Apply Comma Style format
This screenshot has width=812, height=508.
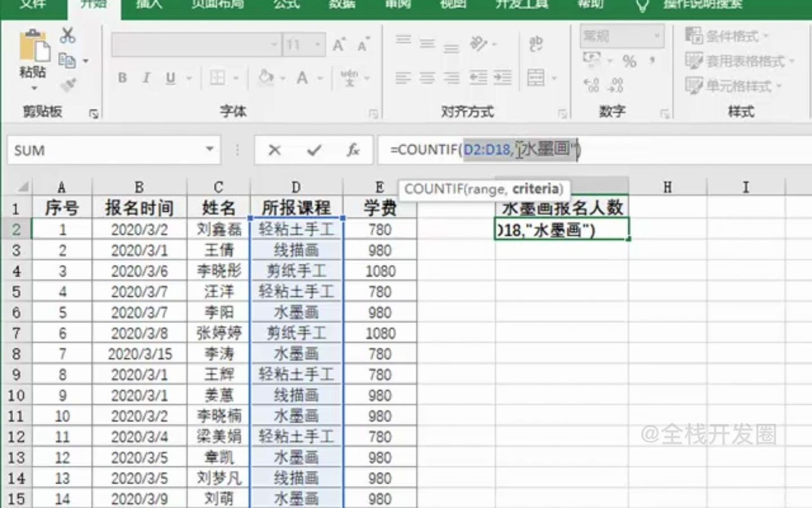(x=652, y=60)
